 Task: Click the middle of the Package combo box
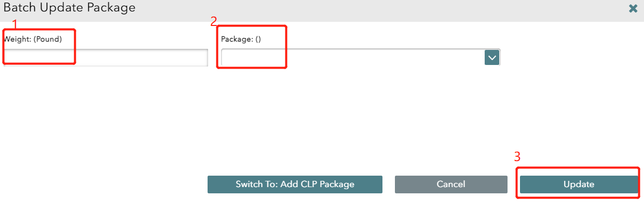tap(353, 57)
